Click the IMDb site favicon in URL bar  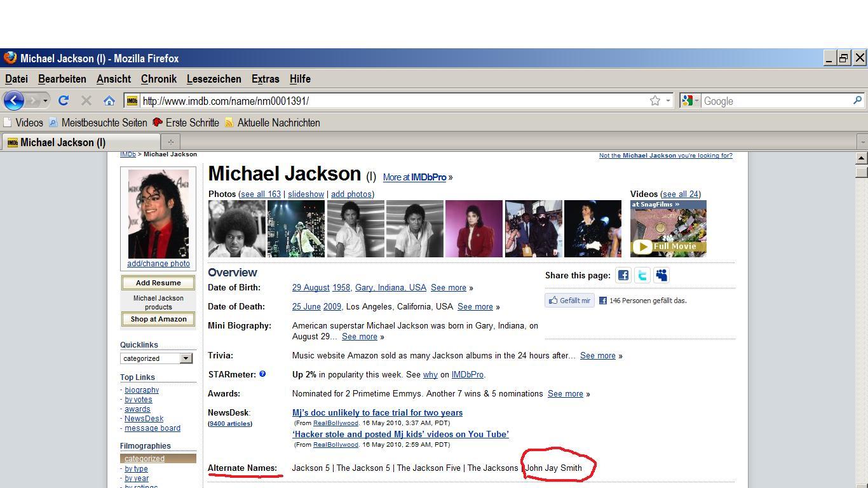point(132,100)
